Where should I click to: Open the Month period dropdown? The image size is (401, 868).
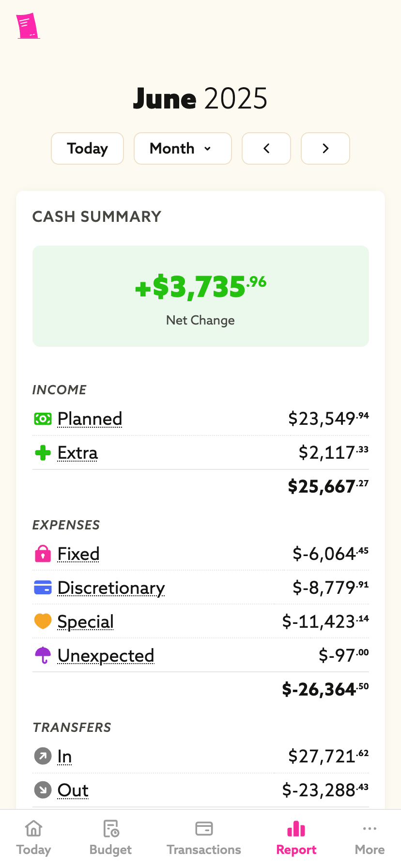coord(183,149)
